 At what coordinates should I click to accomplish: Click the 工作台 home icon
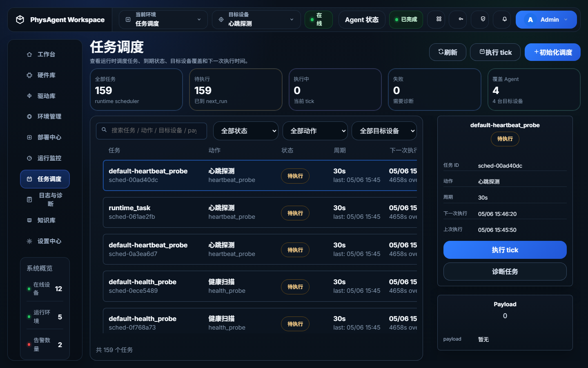point(29,54)
